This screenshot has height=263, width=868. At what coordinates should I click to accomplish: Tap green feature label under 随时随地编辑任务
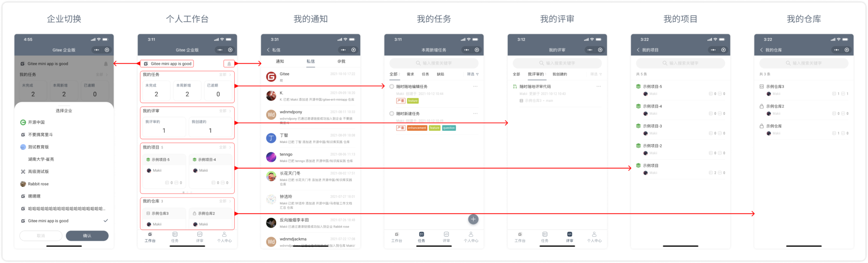[x=413, y=101]
